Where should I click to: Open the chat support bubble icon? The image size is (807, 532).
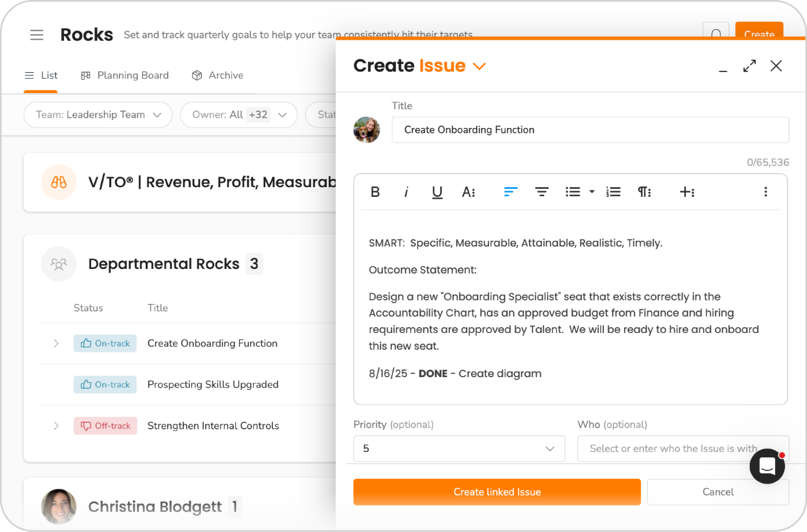point(767,466)
